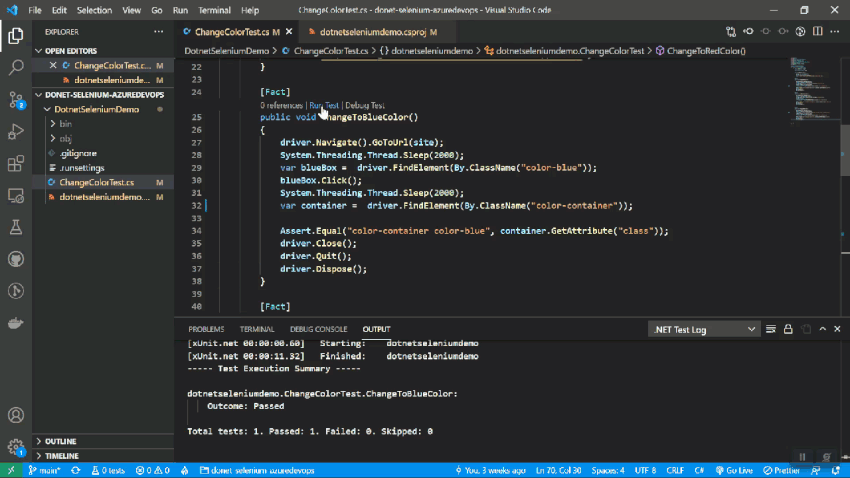The width and height of the screenshot is (850, 478).
Task: Expand the obj folder
Action: tap(103, 139)
